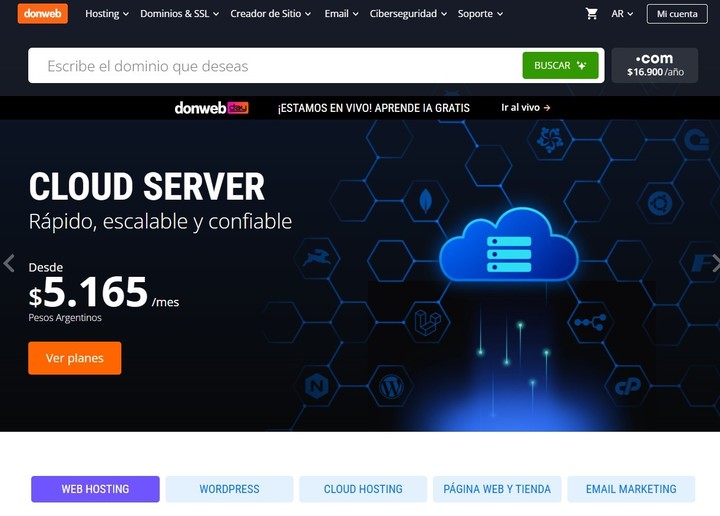Select the WEB HOSTING tab
The height and width of the screenshot is (516, 720).
96,489
